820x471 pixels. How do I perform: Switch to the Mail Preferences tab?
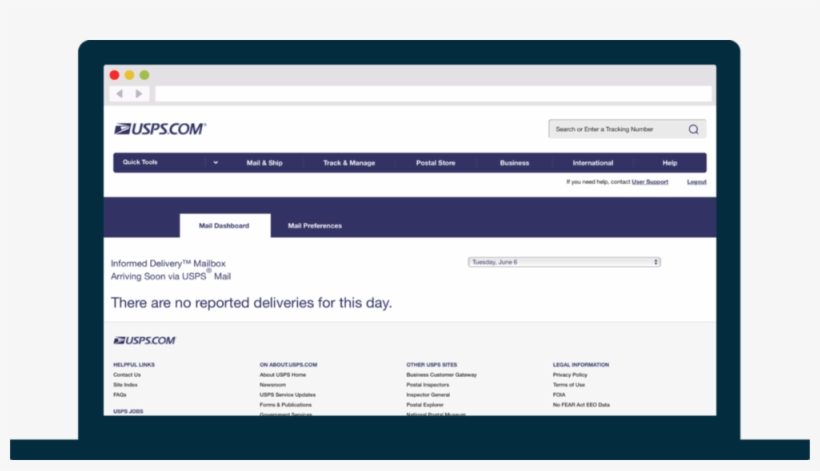(315, 226)
